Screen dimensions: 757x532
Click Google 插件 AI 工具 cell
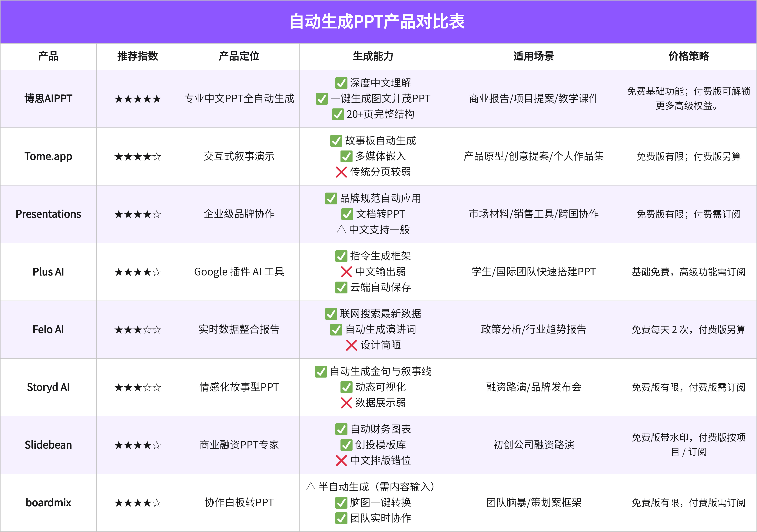click(239, 272)
